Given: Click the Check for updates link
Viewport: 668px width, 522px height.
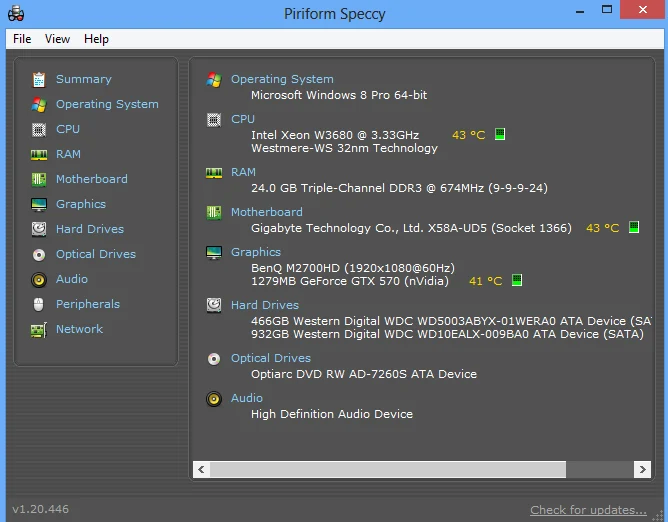Looking at the screenshot, I should [x=588, y=510].
